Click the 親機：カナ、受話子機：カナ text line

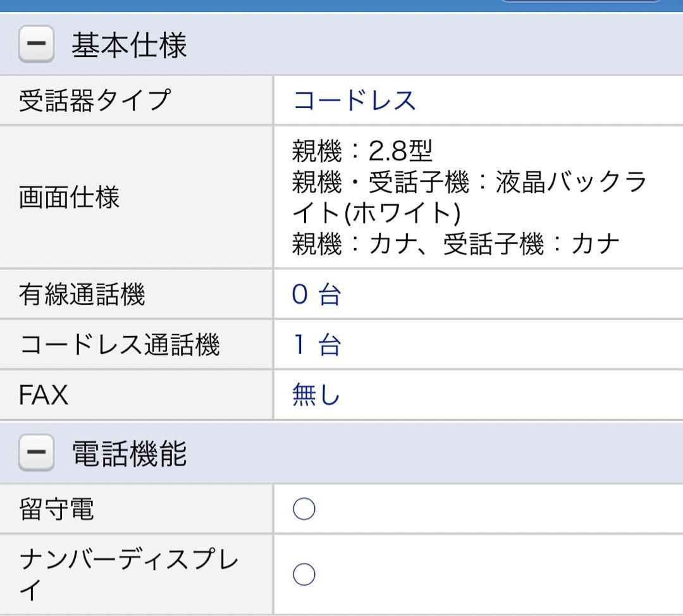tap(455, 244)
